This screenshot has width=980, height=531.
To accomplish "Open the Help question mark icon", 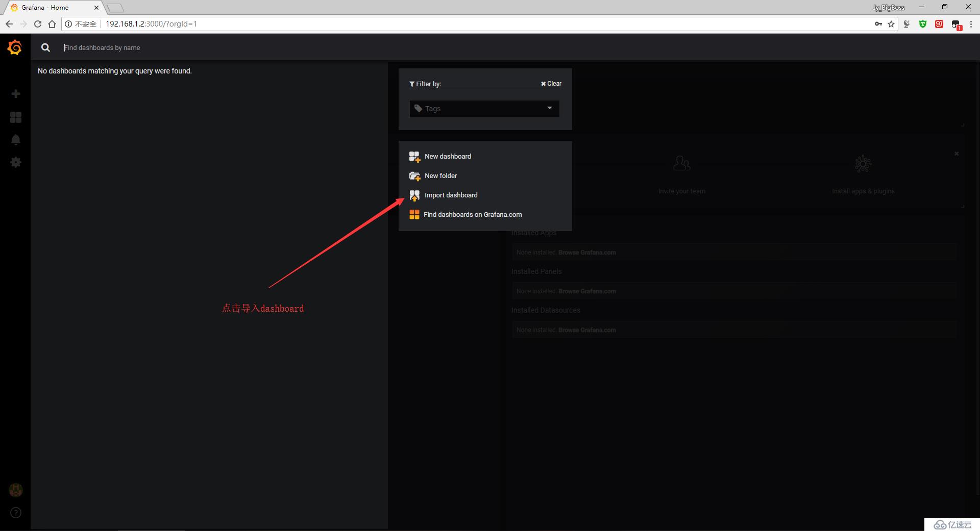I will point(16,513).
